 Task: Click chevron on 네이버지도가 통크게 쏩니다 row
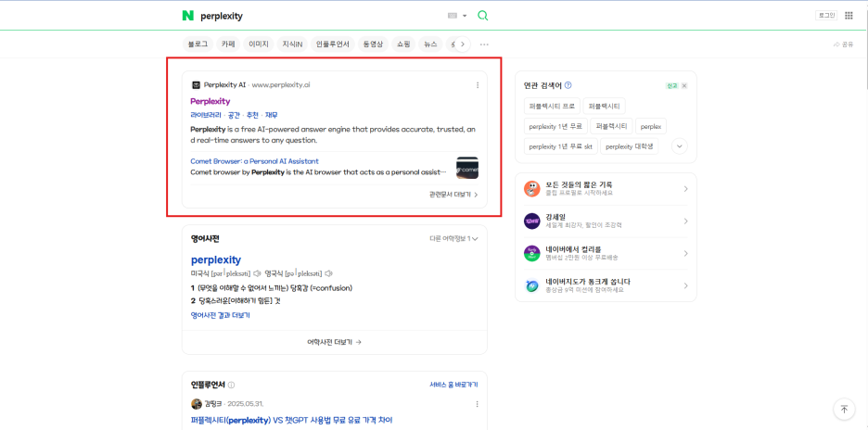(685, 285)
